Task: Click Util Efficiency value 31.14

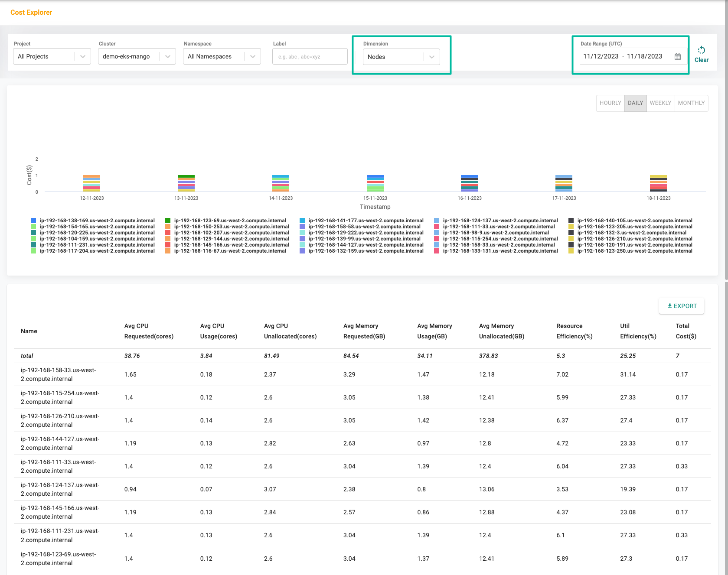Action: tap(628, 374)
